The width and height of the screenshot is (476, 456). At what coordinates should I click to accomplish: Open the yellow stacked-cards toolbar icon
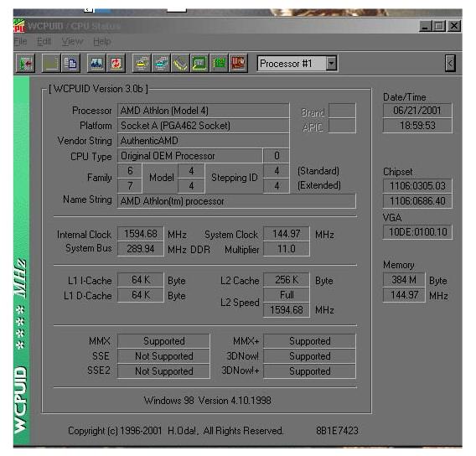pyautogui.click(x=142, y=64)
